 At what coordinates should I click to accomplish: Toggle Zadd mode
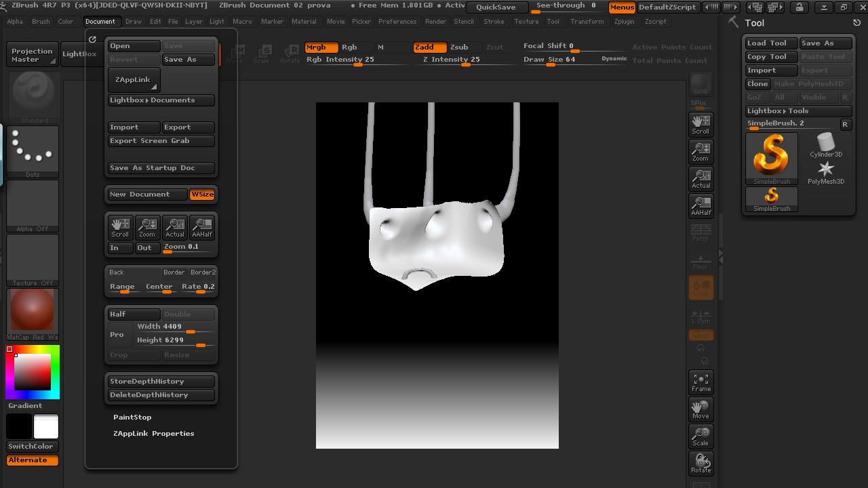[430, 47]
